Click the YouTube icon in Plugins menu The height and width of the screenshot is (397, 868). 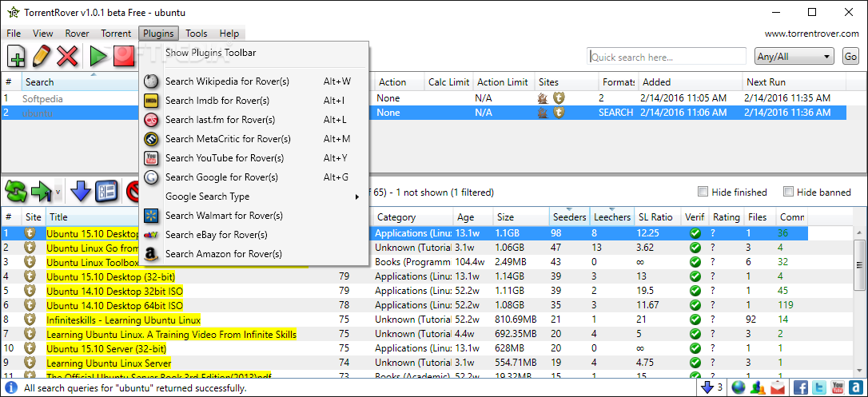(151, 158)
